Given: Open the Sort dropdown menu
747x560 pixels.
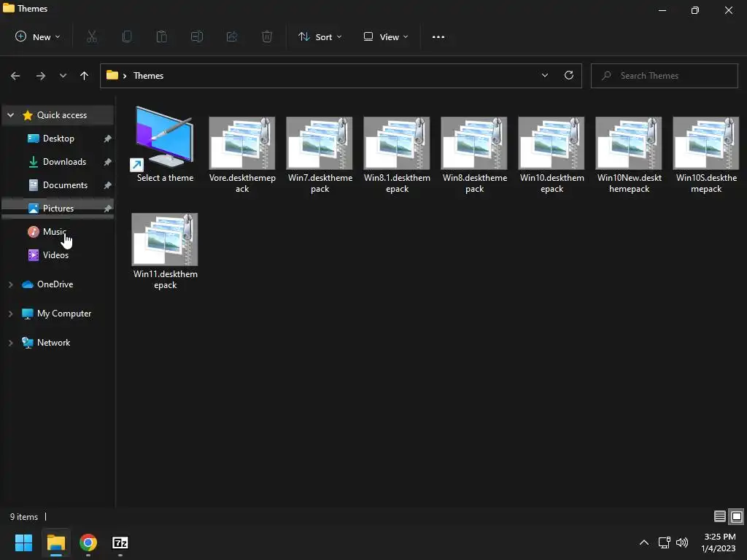Looking at the screenshot, I should [320, 36].
